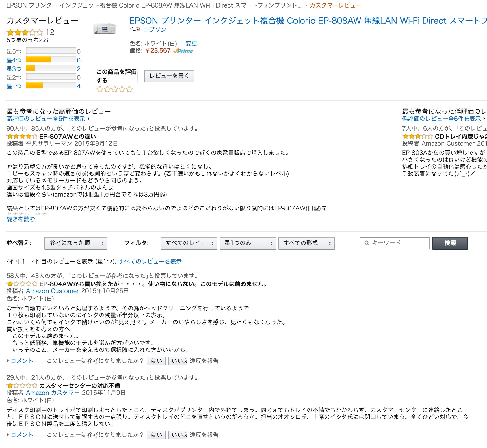Open the EP-804AWから買い換えたが review title

(153, 284)
